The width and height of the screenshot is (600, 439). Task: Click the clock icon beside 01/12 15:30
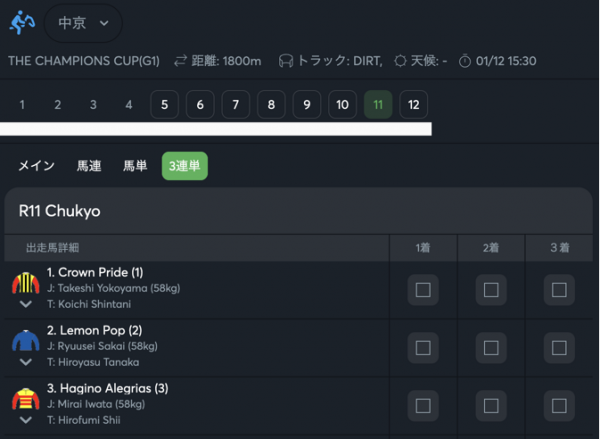[x=465, y=61]
